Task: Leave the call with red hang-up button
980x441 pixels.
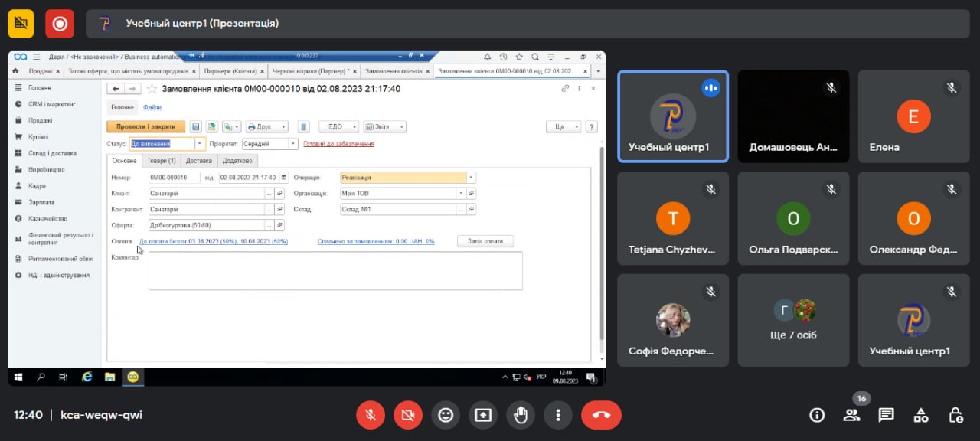Action: [601, 415]
